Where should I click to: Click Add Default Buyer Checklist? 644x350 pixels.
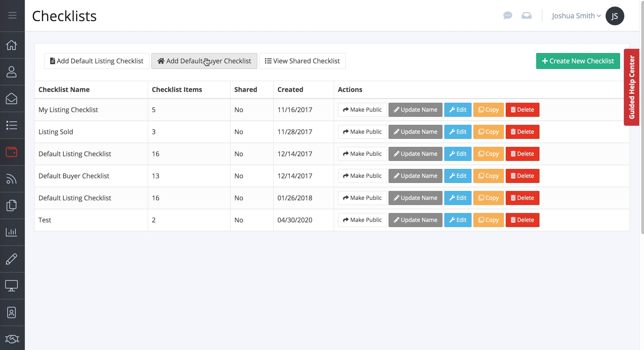coord(204,61)
